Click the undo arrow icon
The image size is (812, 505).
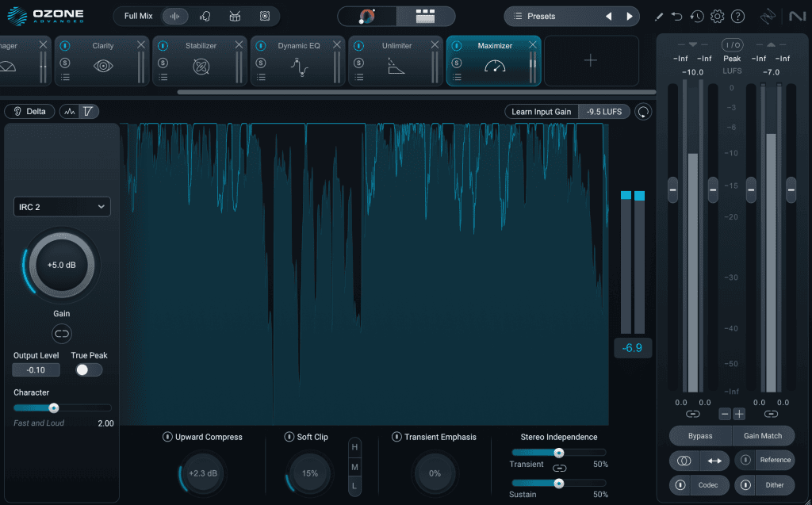[677, 17]
